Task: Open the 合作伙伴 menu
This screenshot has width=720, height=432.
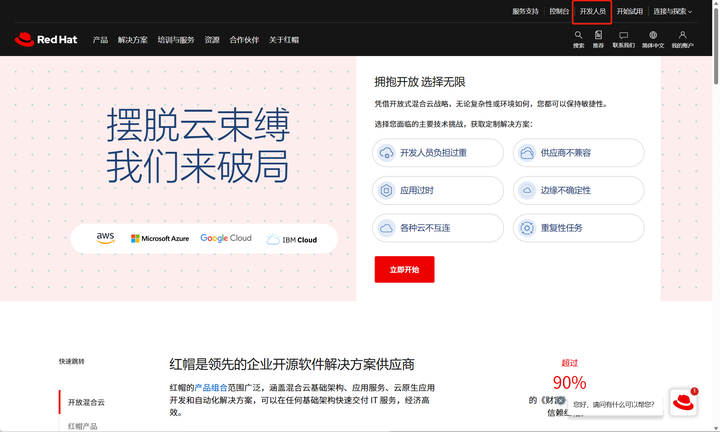Action: pos(244,40)
